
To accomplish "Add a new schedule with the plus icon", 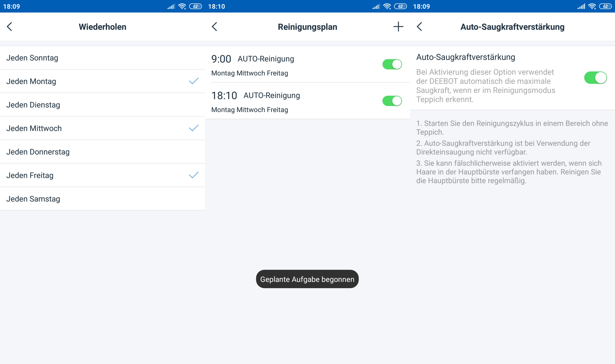I will (x=398, y=27).
